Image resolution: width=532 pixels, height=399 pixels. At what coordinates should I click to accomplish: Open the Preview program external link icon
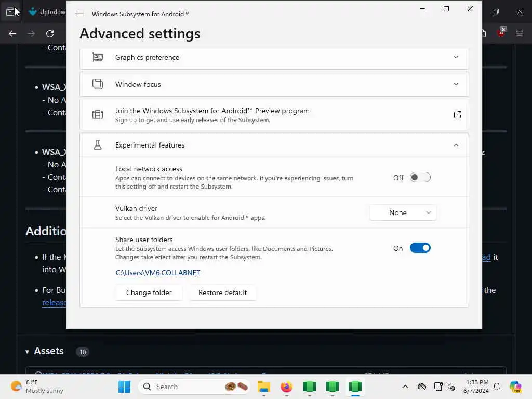point(457,115)
